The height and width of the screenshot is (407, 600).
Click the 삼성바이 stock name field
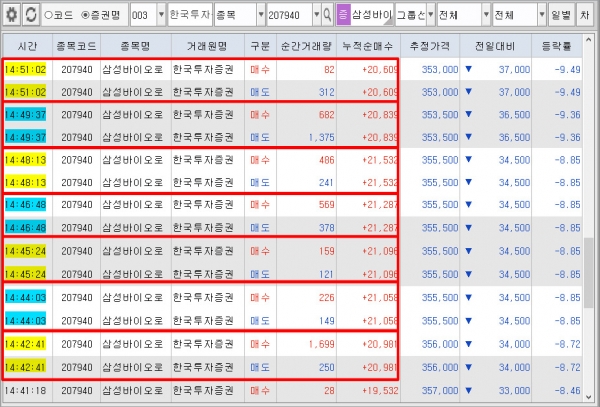371,15
